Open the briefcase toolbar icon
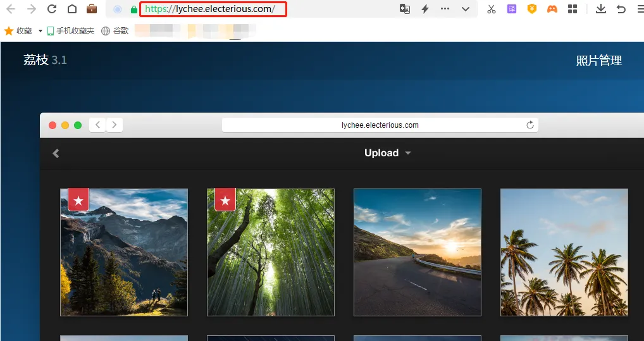The width and height of the screenshot is (644, 341). [x=92, y=9]
